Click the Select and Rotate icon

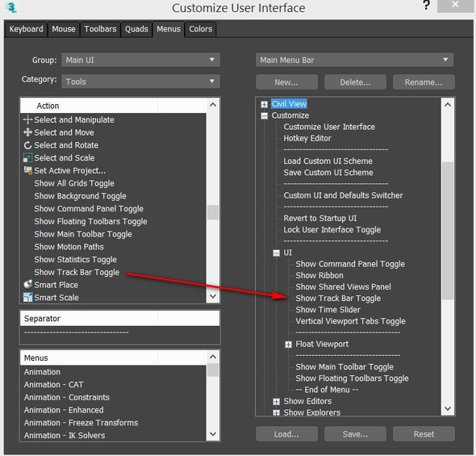(x=27, y=145)
